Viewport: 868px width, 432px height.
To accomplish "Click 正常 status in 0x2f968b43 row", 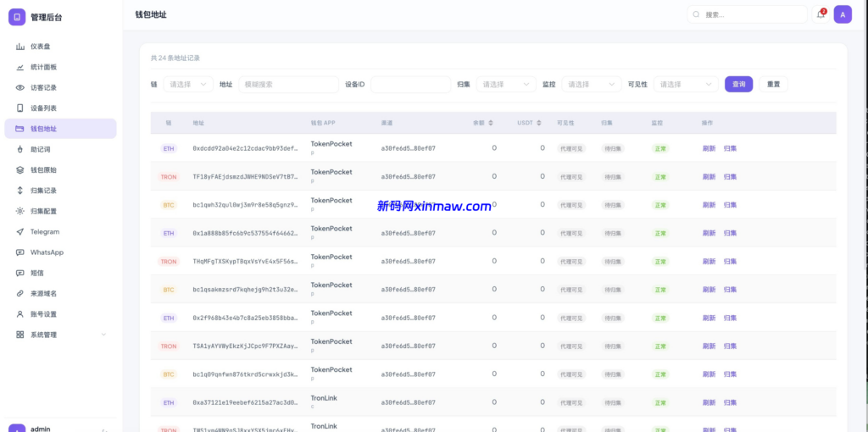I will click(x=660, y=318).
